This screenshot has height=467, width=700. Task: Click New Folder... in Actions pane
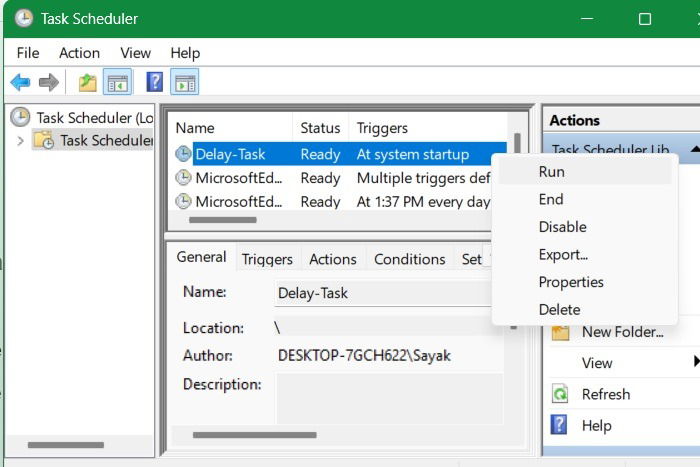[x=622, y=332]
